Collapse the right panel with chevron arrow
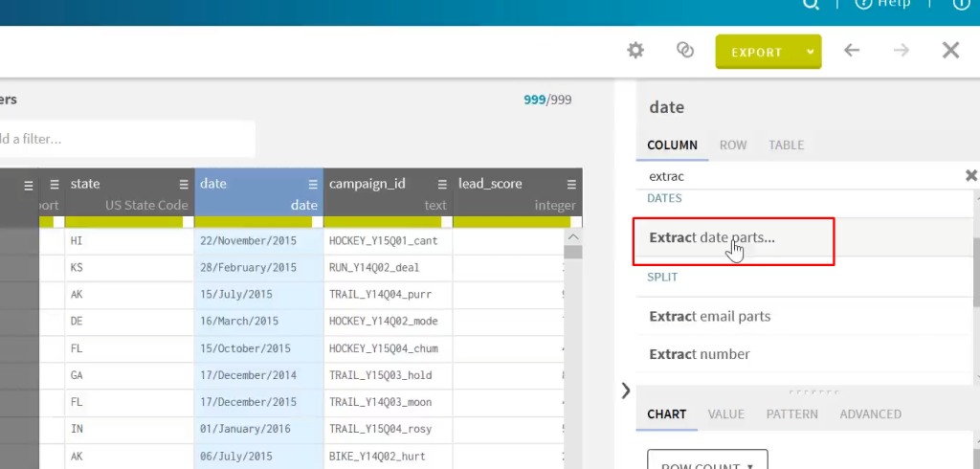 tap(626, 391)
